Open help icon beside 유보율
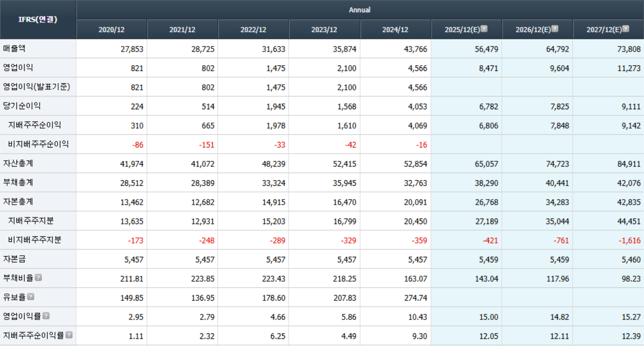This screenshot has height=346, width=644. tap(31, 297)
